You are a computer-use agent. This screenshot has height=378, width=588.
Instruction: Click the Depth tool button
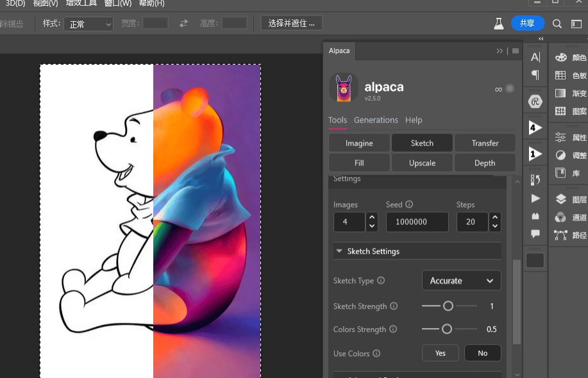coord(485,163)
